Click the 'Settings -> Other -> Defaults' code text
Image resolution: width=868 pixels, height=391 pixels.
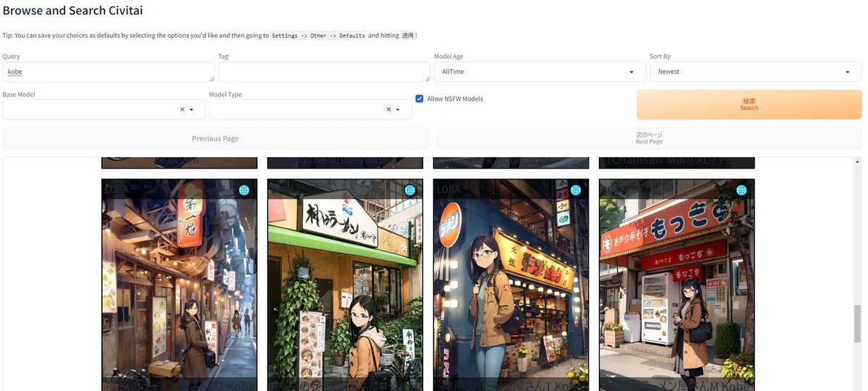(318, 35)
